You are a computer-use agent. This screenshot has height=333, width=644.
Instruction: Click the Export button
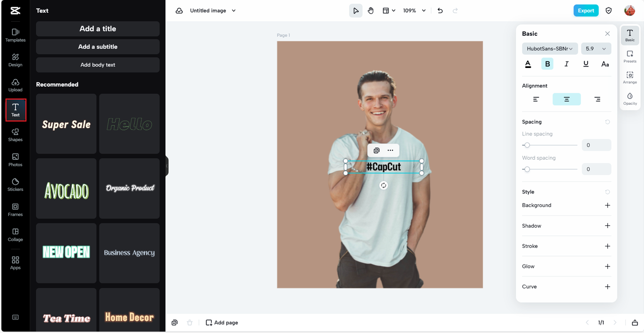[x=586, y=11]
